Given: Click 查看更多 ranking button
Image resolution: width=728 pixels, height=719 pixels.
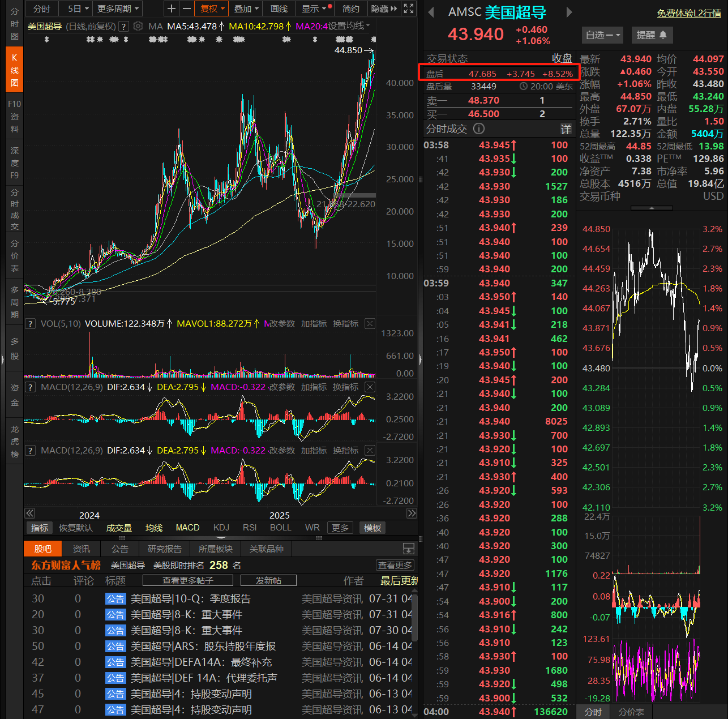Looking at the screenshot, I should pyautogui.click(x=395, y=565).
